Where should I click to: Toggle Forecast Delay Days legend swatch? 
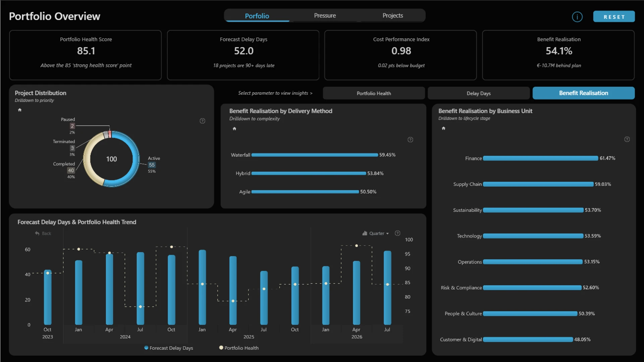pyautogui.click(x=146, y=348)
